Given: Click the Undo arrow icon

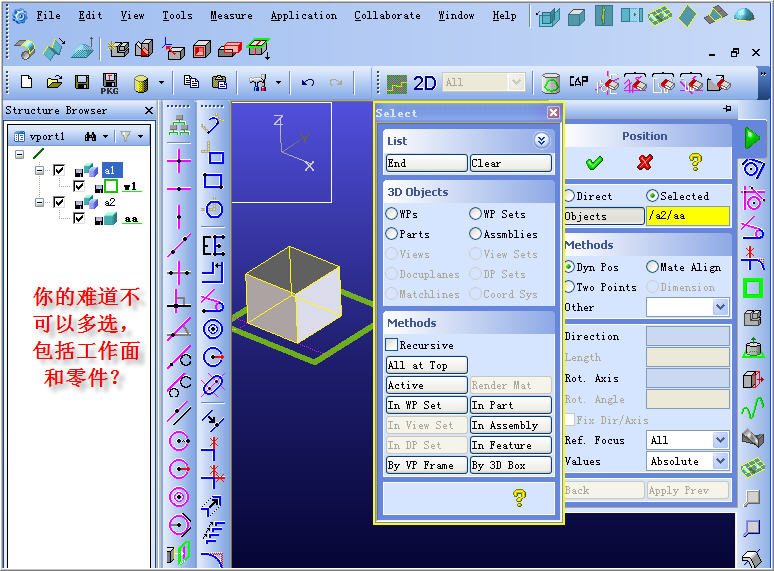Looking at the screenshot, I should (x=308, y=82).
